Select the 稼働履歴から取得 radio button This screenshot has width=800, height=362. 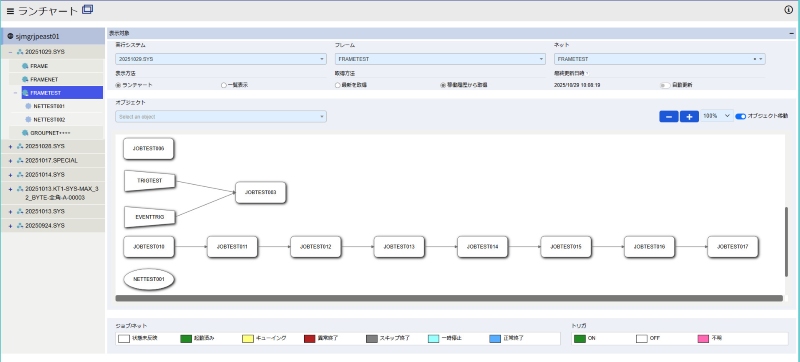[x=442, y=85]
